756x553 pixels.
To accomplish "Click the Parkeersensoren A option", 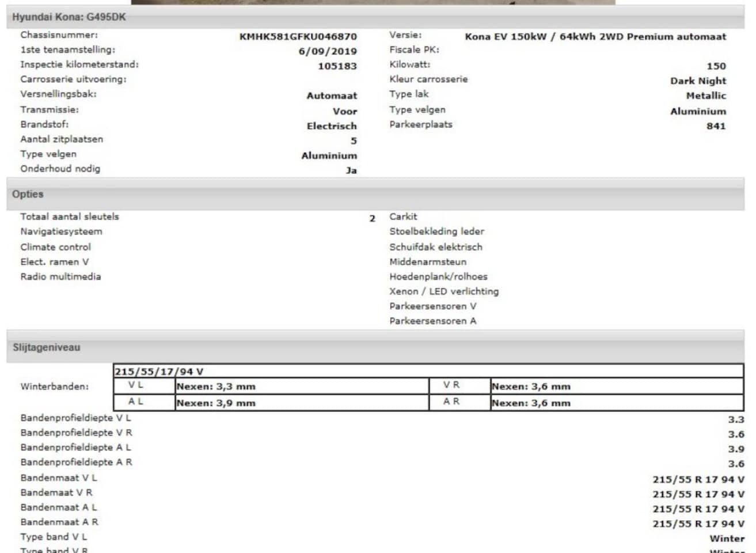I will 433,321.
